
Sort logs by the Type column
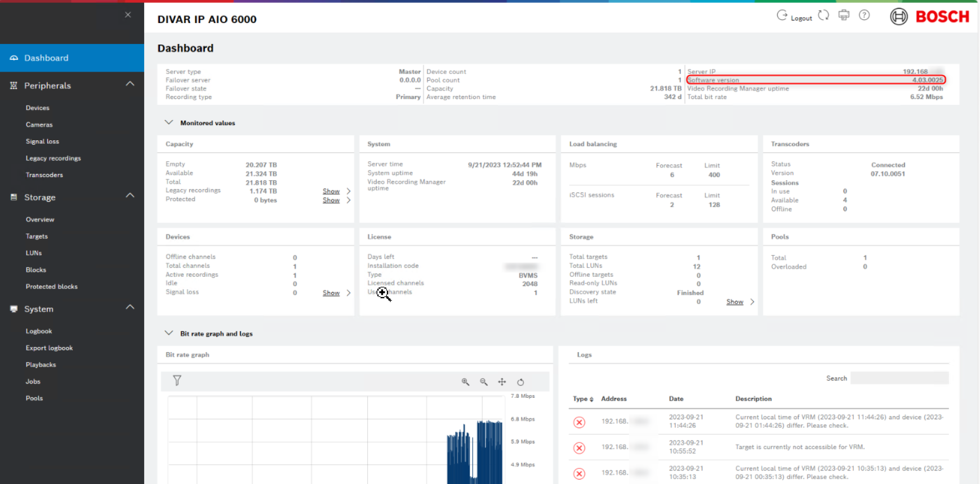(583, 399)
